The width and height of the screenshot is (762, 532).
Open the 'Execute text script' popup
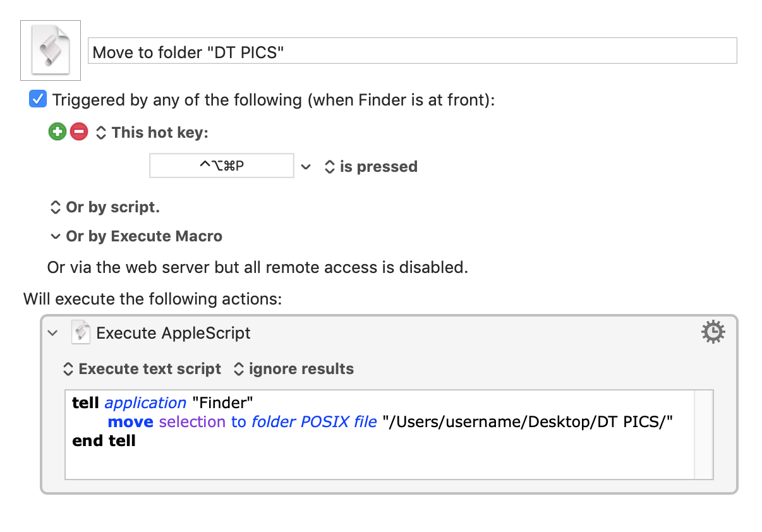click(x=142, y=369)
